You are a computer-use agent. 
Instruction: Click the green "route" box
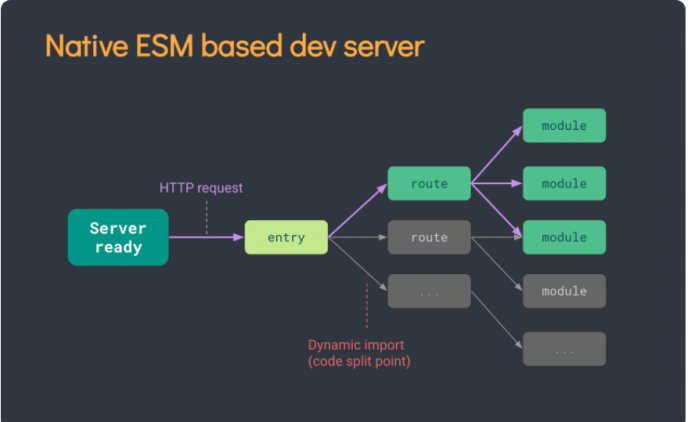point(429,184)
